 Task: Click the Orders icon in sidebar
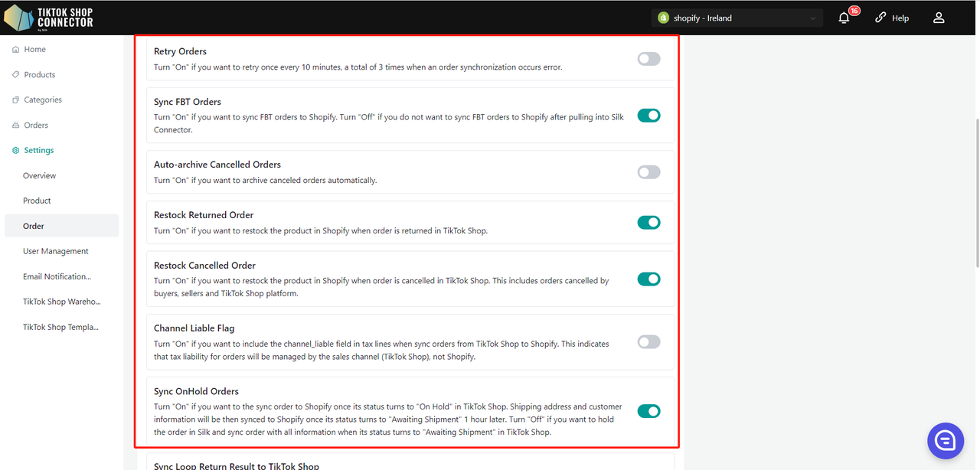click(16, 126)
